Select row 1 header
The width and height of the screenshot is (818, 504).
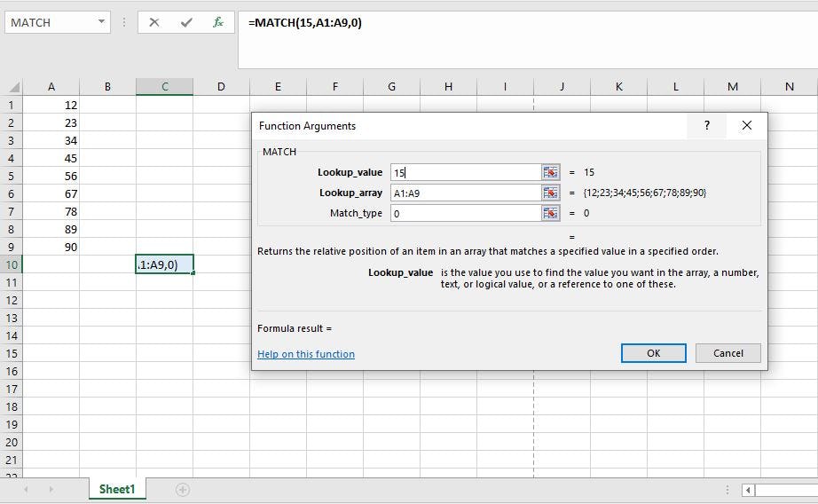(x=11, y=105)
